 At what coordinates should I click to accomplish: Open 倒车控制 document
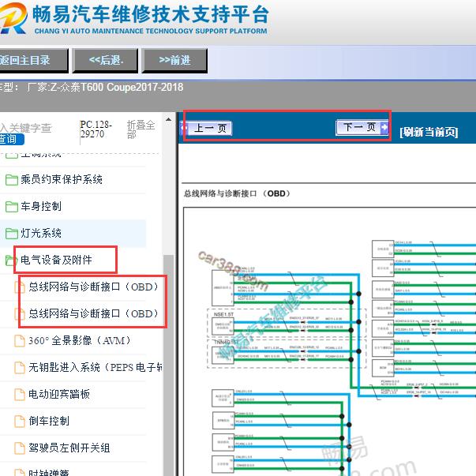click(49, 421)
